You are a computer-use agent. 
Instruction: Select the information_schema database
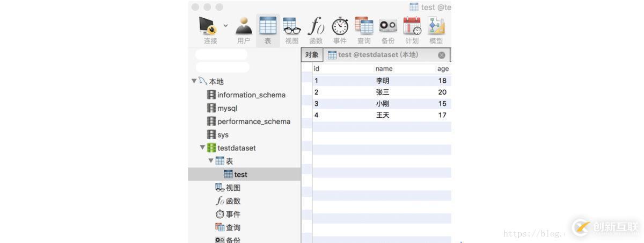(251, 95)
